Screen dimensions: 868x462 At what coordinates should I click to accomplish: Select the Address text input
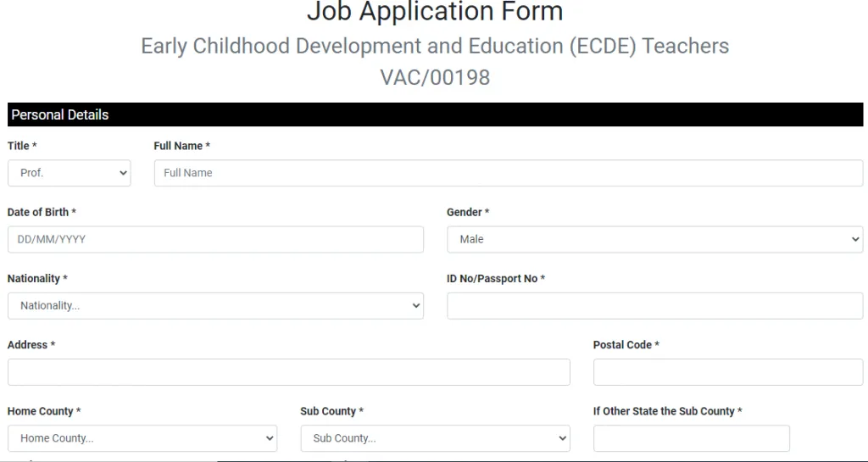pyautogui.click(x=288, y=372)
